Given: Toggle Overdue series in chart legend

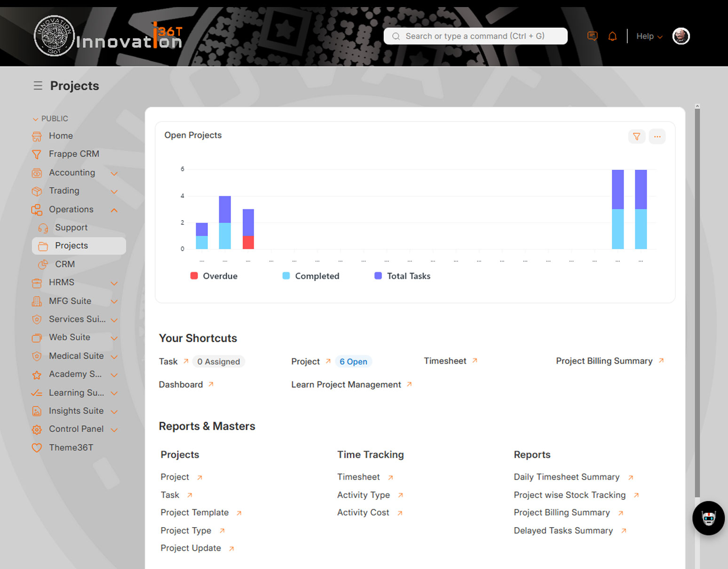Looking at the screenshot, I should [x=214, y=276].
